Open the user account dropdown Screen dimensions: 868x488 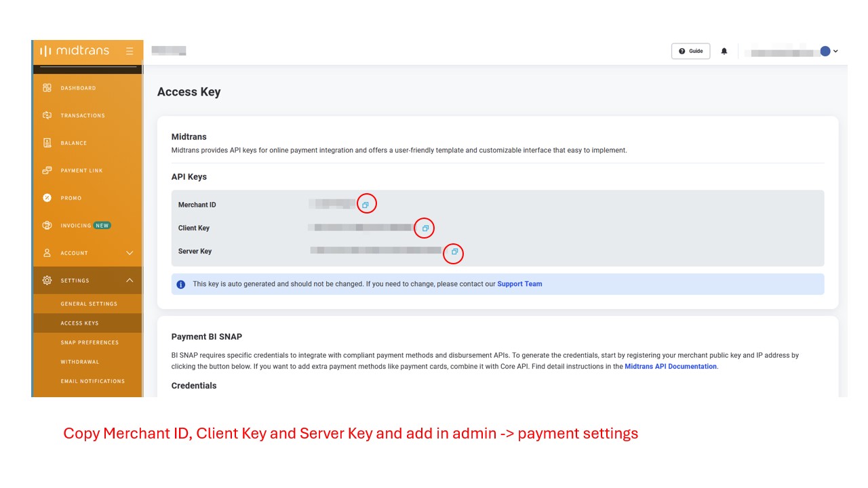pyautogui.click(x=835, y=50)
